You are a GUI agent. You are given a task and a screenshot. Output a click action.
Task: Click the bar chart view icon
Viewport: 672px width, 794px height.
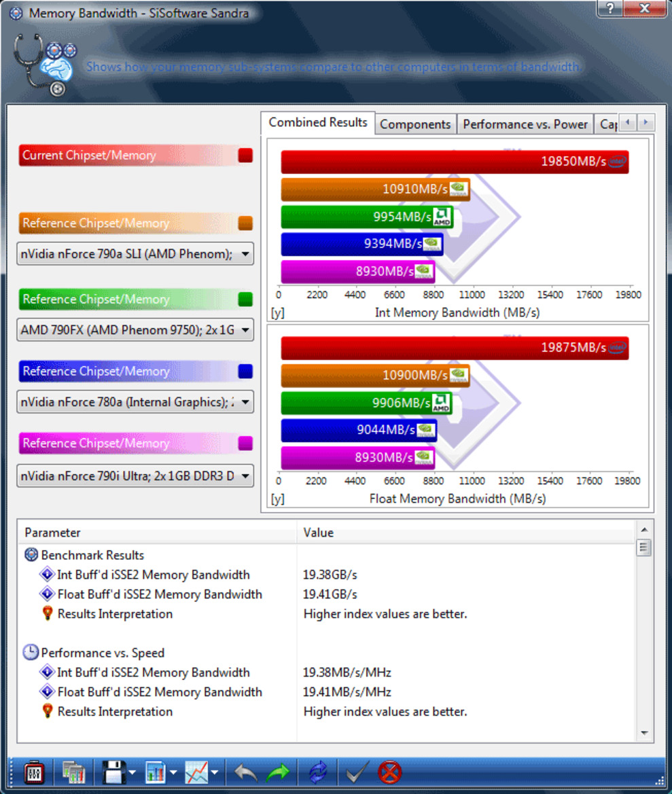[156, 773]
